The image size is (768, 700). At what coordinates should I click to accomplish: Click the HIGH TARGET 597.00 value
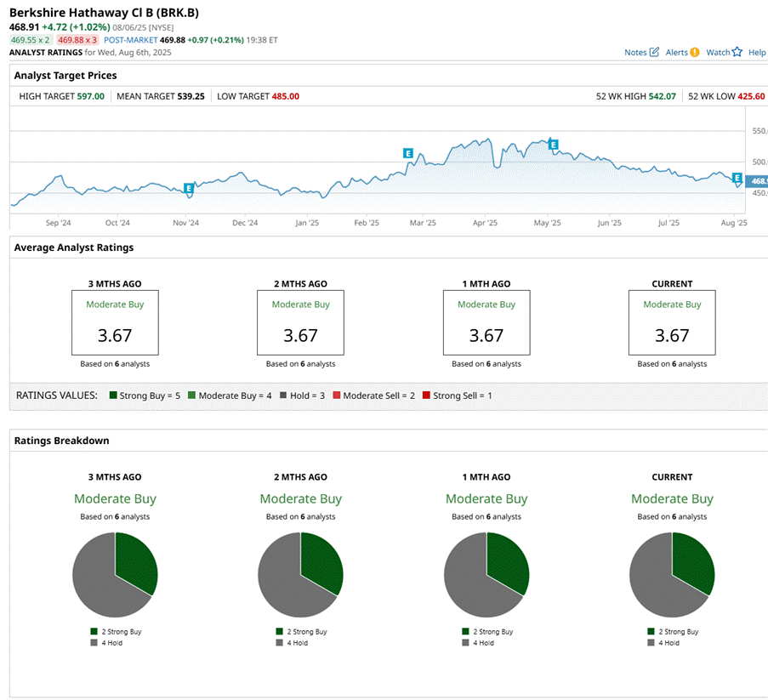91,96
